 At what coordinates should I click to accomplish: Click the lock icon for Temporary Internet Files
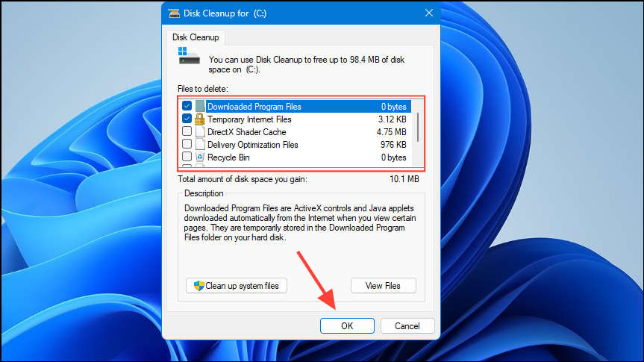[199, 119]
